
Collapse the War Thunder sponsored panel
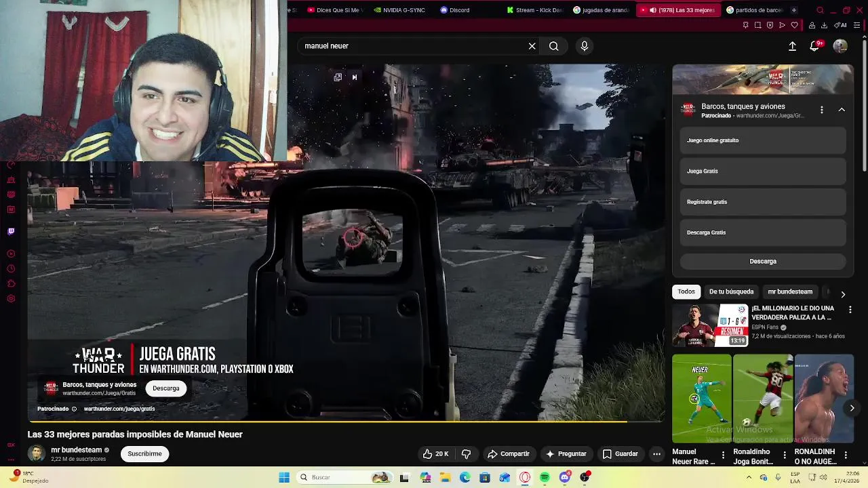(x=842, y=110)
